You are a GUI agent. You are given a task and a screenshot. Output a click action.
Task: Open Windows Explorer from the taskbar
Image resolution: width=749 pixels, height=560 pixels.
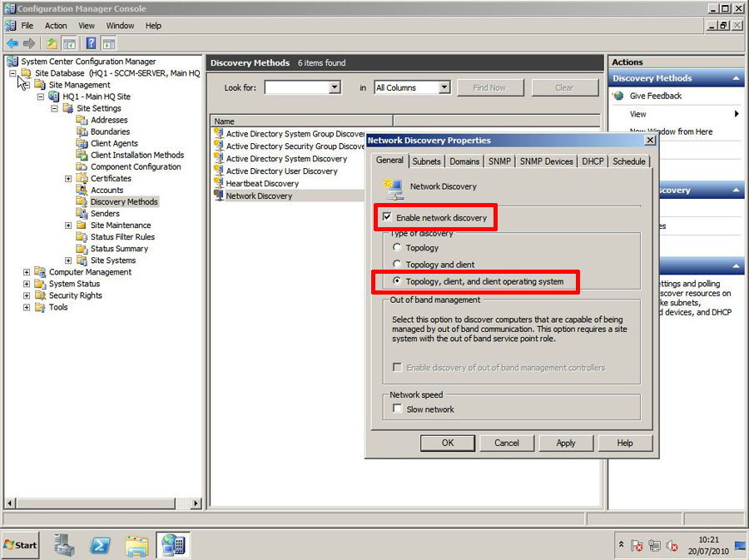pos(137,545)
